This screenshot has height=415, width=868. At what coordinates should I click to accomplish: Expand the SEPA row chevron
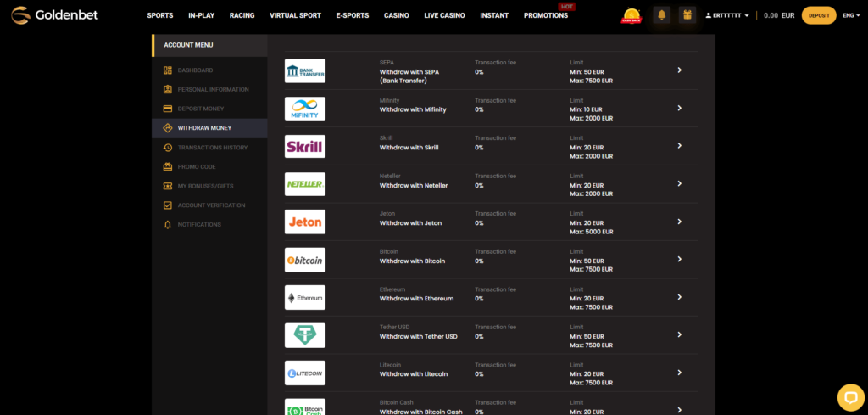click(x=680, y=70)
